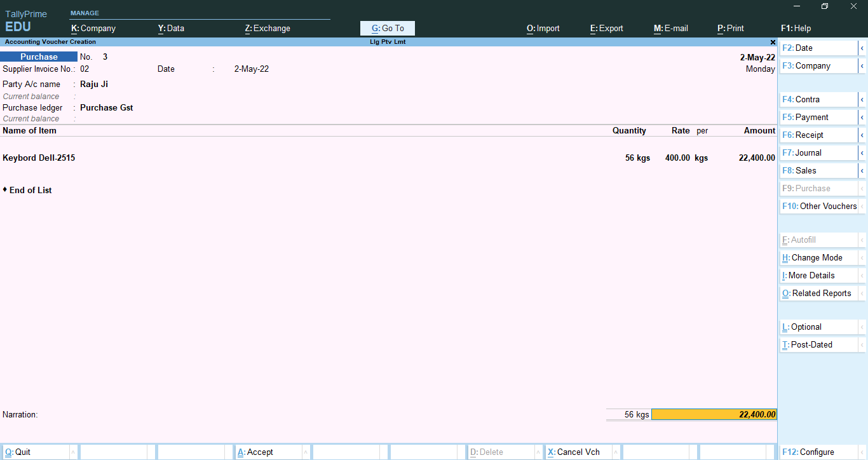Switch to F4: Contra voucher
The height and width of the screenshot is (460, 868).
(x=818, y=99)
